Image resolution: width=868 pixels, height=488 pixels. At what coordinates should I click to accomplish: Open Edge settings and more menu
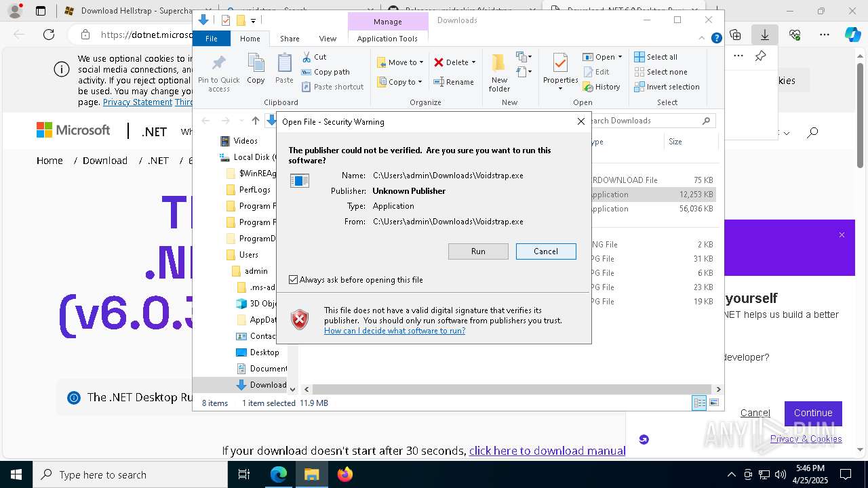825,35
